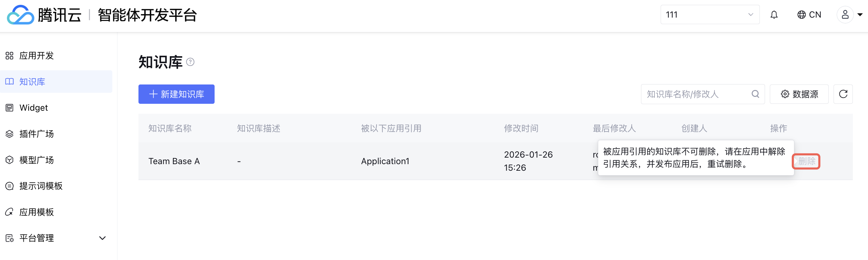The width and height of the screenshot is (868, 260).
Task: Refresh the knowledge base list
Action: coord(843,94)
